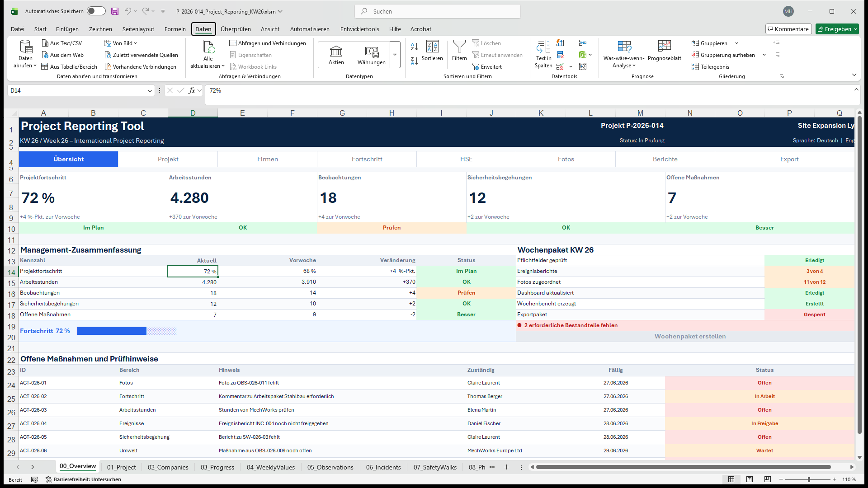Select the Währungen data type

coord(372,55)
